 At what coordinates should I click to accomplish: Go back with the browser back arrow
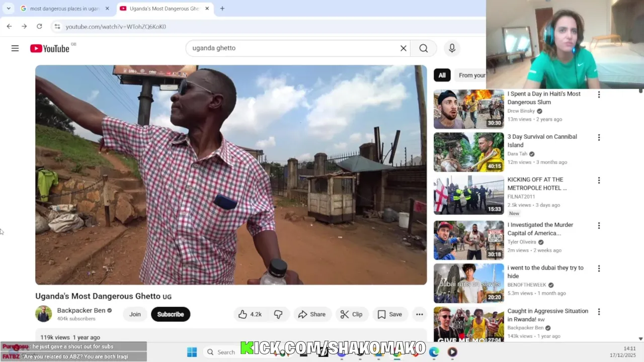(x=9, y=26)
